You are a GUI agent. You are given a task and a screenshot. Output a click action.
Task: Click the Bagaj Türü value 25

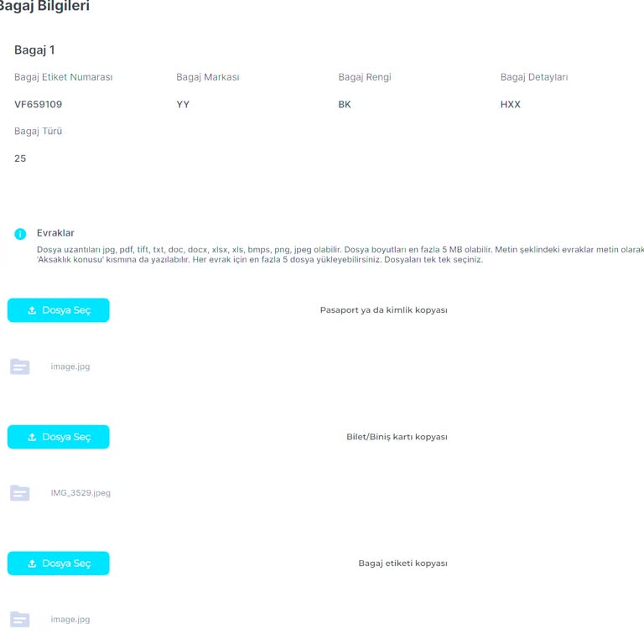pos(20,158)
